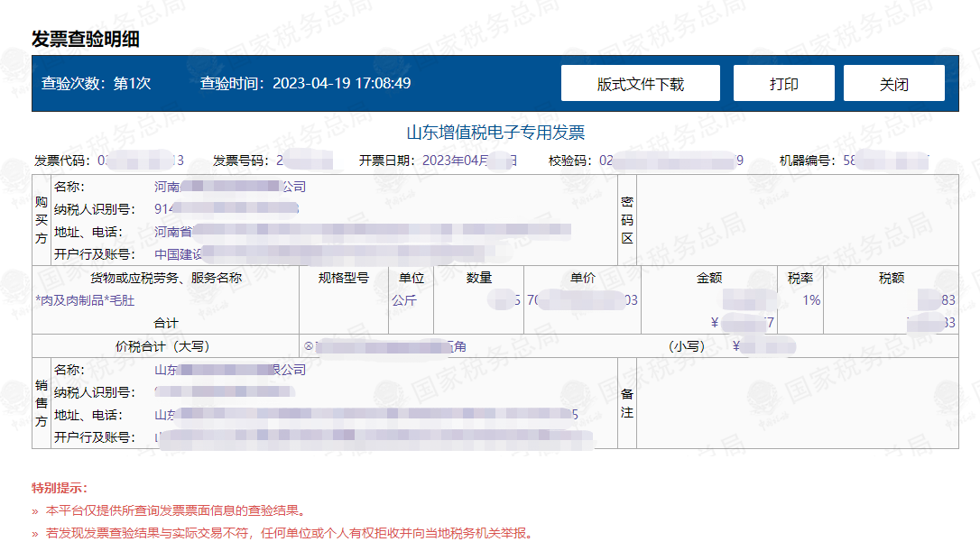Click the 税率 column header
The image size is (980, 551).
(800, 278)
